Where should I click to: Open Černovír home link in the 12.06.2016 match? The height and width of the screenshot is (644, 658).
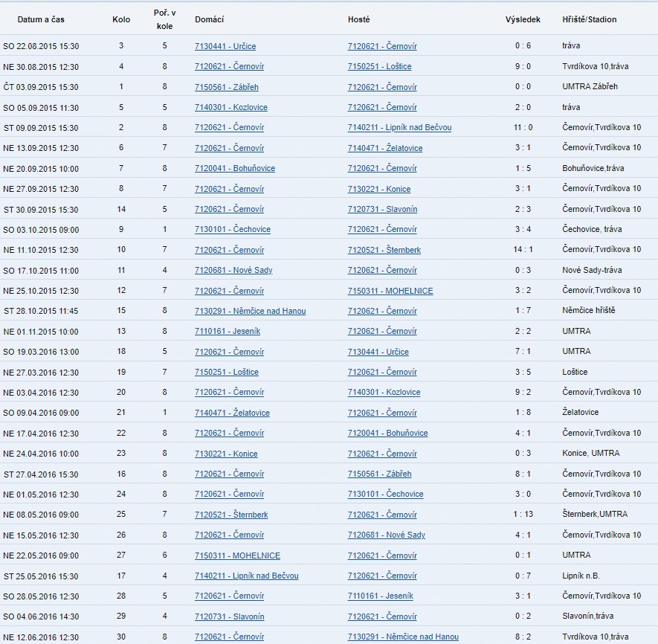click(x=229, y=637)
